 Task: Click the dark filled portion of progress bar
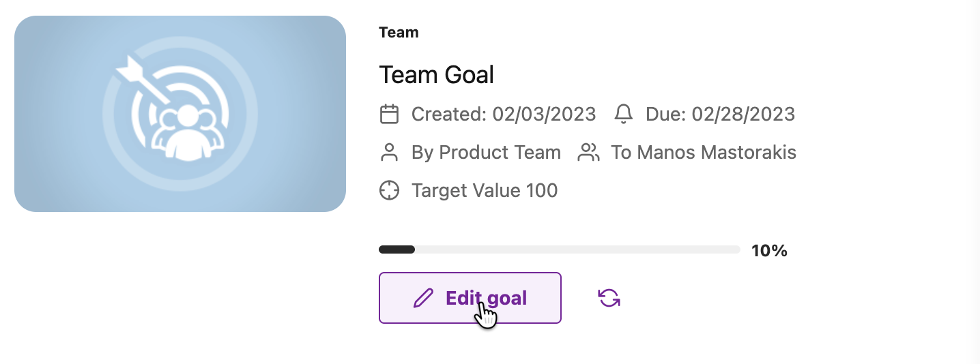(x=397, y=249)
